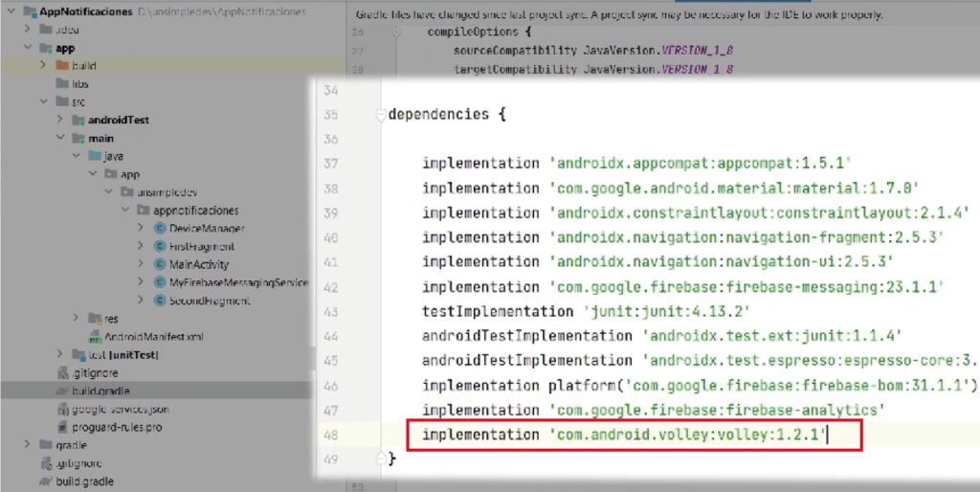Click the androidTest folder icon
980x492 pixels.
(x=78, y=121)
